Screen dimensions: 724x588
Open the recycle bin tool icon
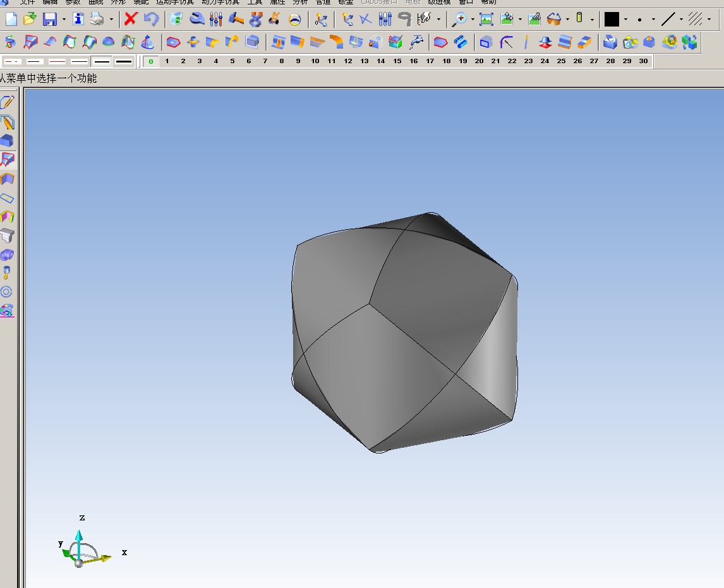[x=176, y=19]
